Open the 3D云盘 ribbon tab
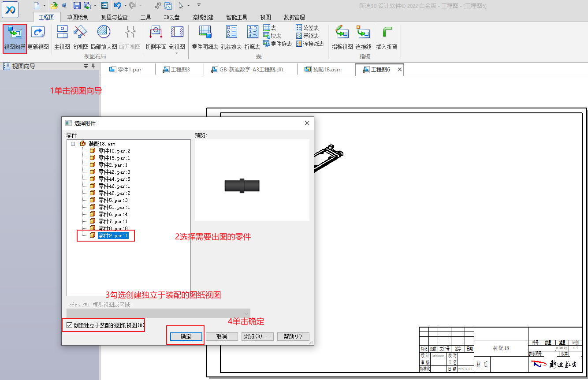 coord(171,17)
